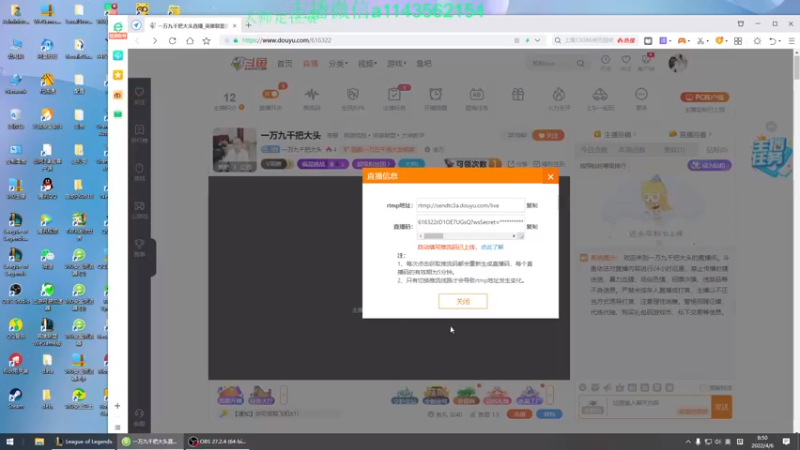Click the orange 关注 follow button
The height and width of the screenshot is (450, 800).
548,135
